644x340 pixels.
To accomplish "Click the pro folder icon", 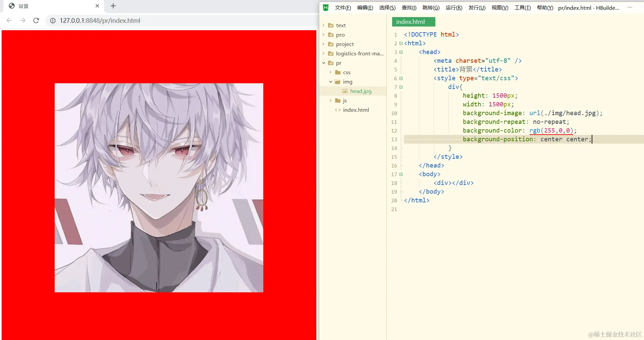I will (x=331, y=35).
